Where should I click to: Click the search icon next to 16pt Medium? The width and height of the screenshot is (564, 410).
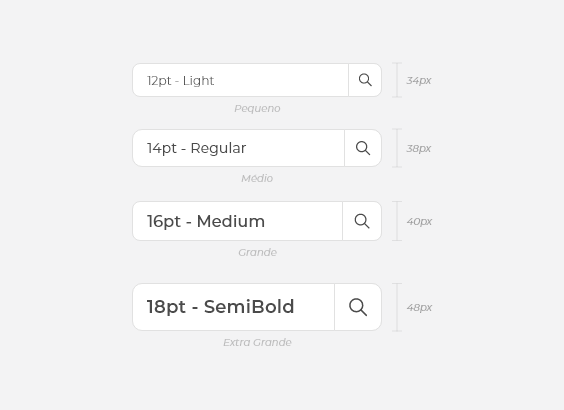(361, 221)
